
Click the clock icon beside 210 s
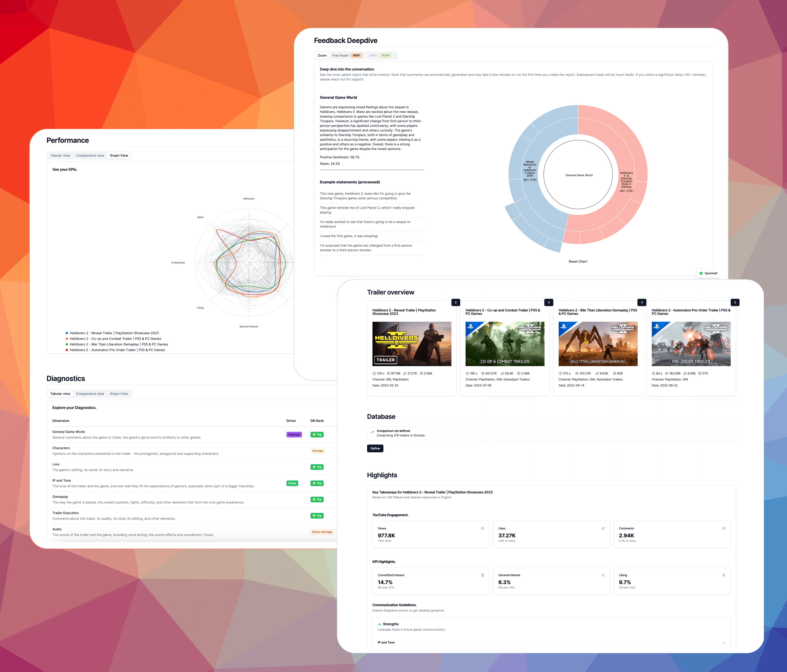560,374
